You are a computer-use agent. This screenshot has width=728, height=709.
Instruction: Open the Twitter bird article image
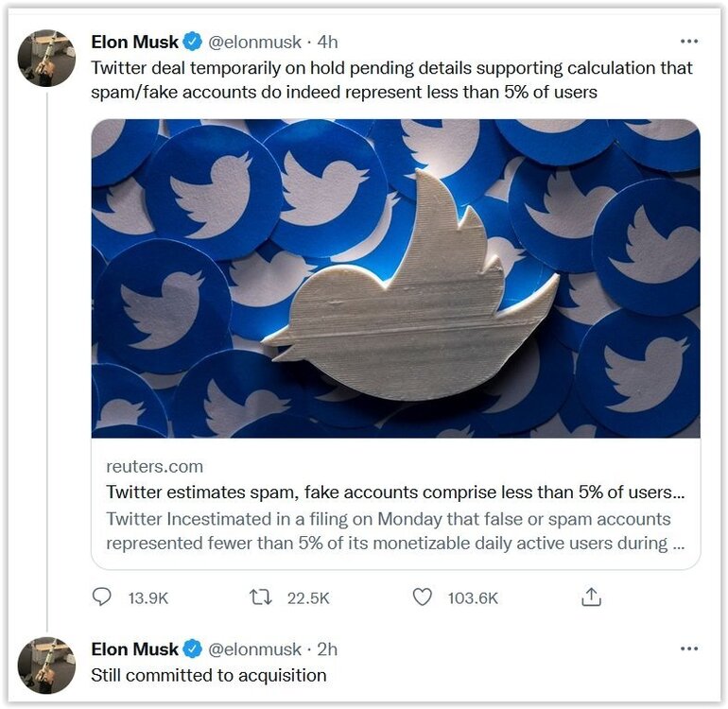395,278
